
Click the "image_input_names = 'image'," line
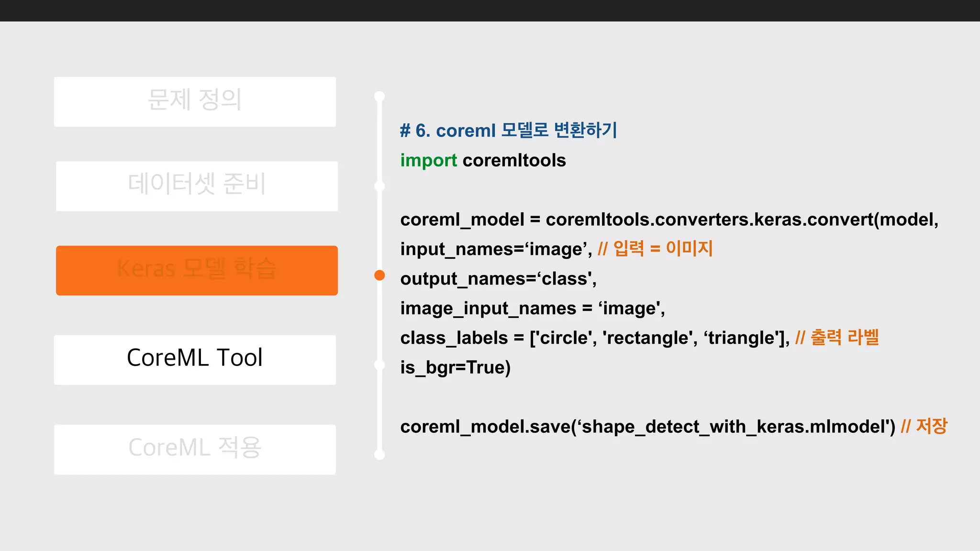[533, 309]
